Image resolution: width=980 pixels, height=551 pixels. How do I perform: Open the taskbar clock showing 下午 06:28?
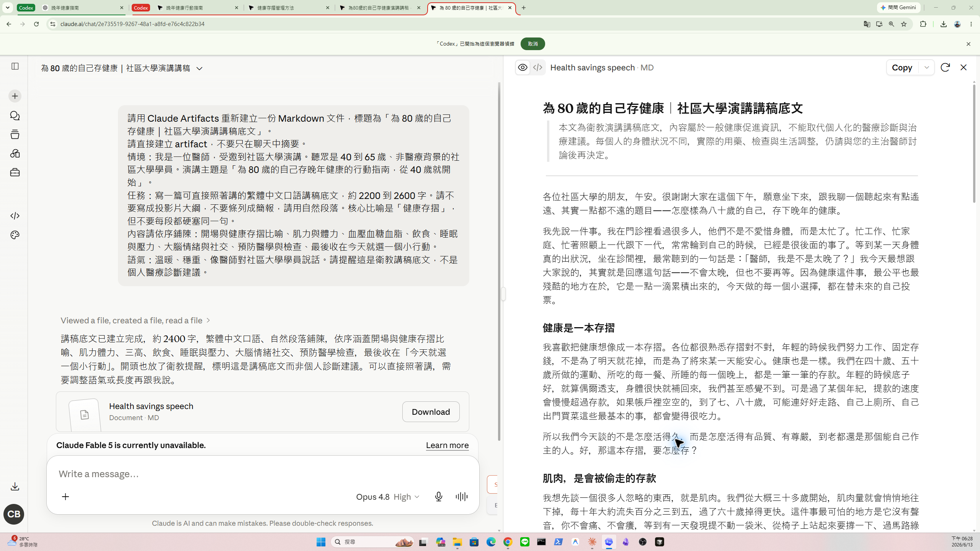[962, 542]
